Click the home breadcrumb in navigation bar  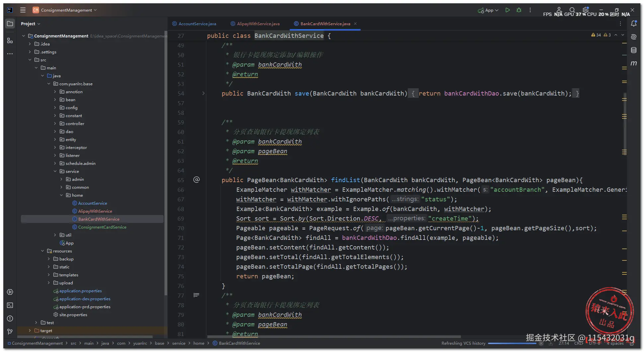(199, 343)
